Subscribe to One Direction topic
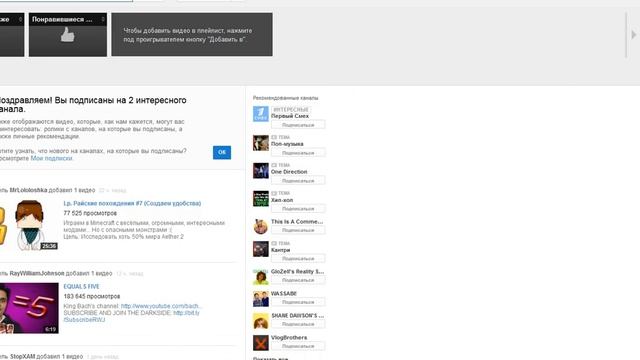This screenshot has height=360, width=640. [298, 180]
